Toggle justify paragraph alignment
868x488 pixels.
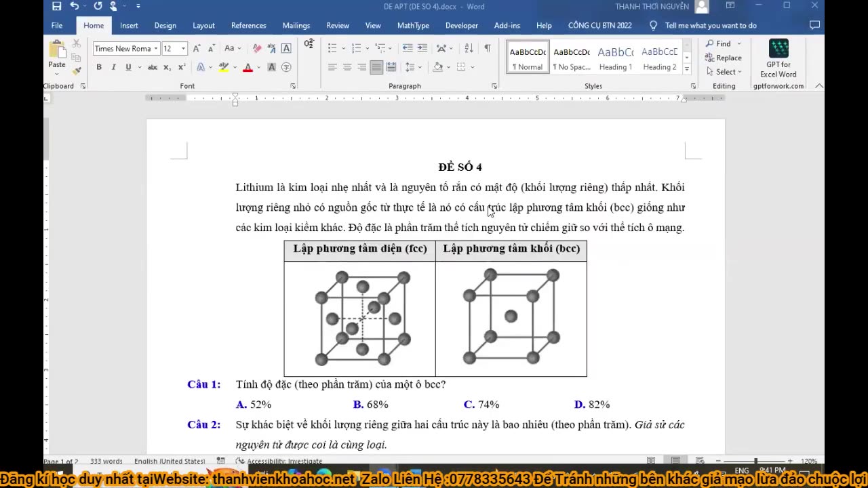click(376, 67)
